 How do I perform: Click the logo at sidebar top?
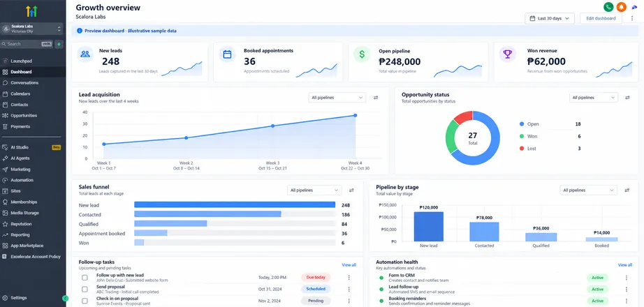pyautogui.click(x=31, y=11)
